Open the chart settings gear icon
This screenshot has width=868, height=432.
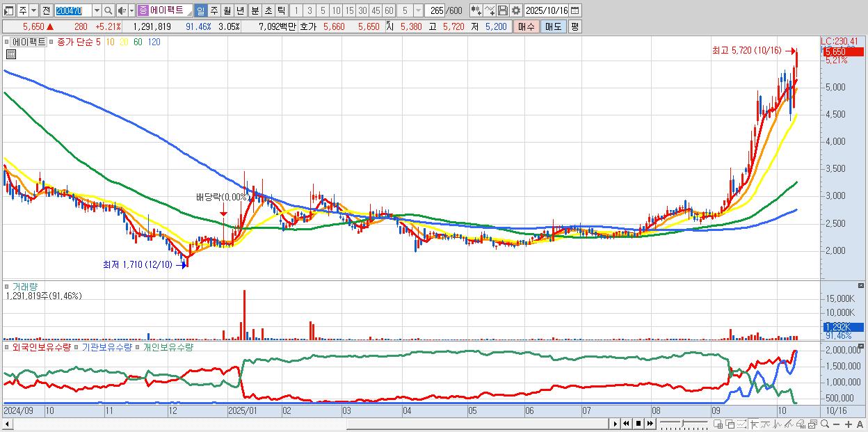515,10
